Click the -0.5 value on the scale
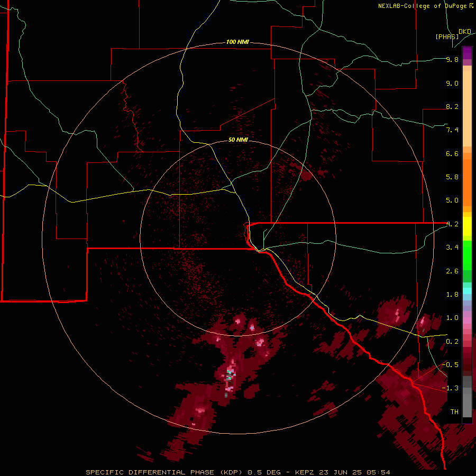The height and width of the screenshot is (476, 476). [x=450, y=365]
